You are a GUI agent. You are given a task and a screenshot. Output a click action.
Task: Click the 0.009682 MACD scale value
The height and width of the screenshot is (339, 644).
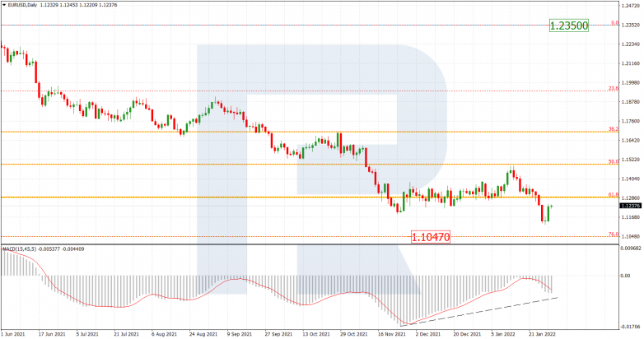631,248
